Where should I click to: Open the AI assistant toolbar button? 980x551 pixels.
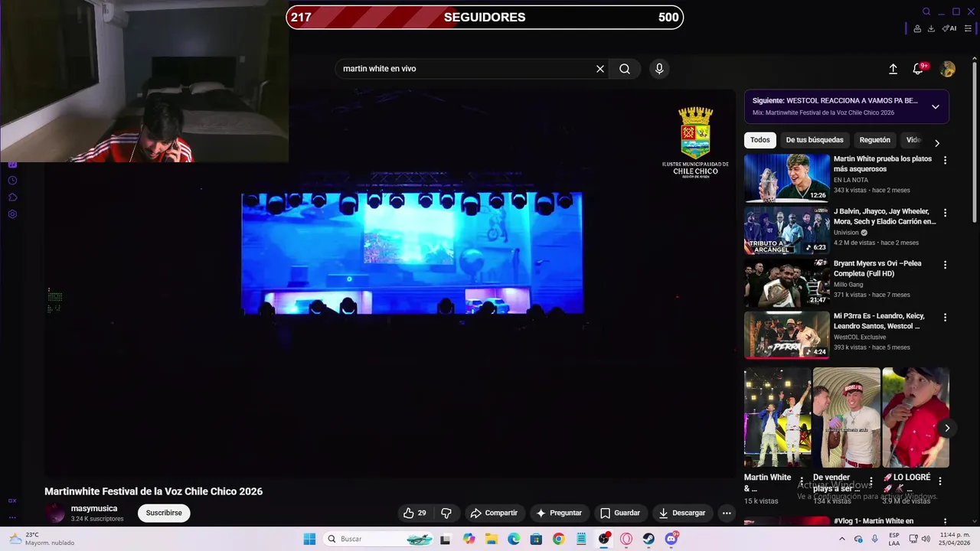pos(949,28)
